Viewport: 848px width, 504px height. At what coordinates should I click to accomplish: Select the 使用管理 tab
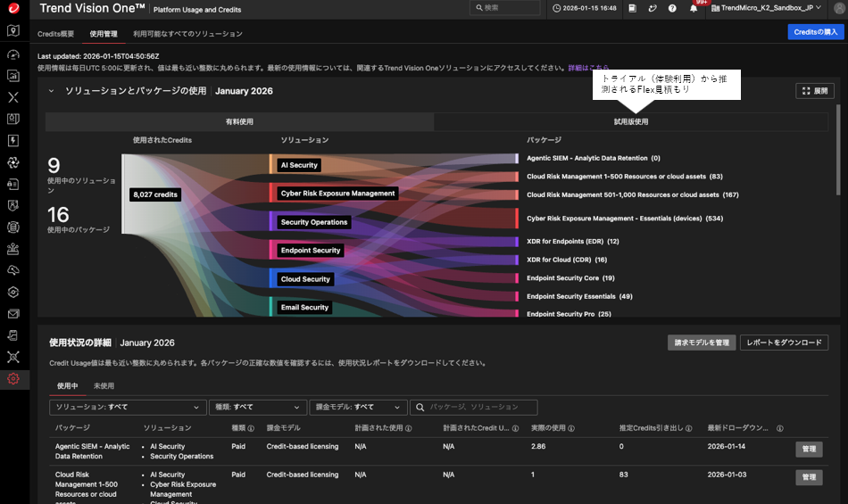104,34
